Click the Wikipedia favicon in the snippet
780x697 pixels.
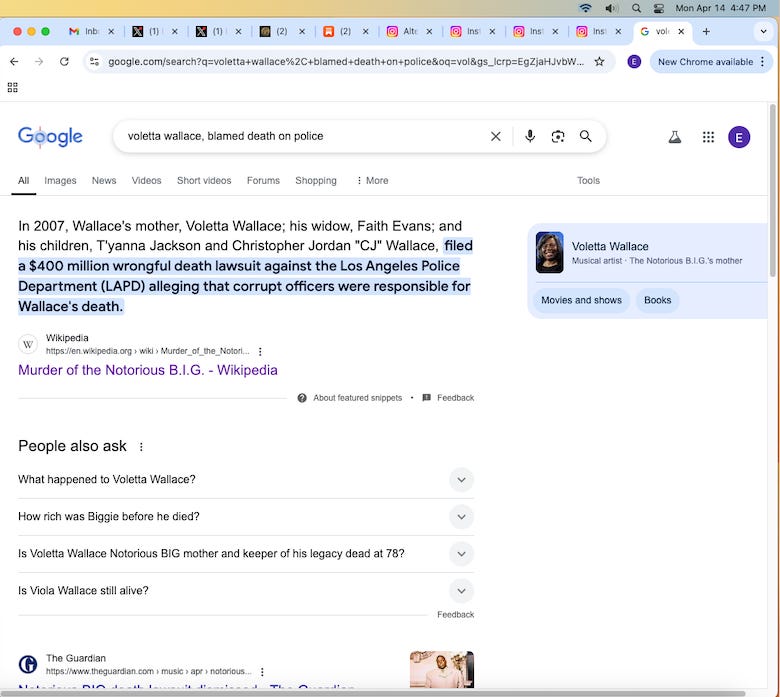pos(28,344)
